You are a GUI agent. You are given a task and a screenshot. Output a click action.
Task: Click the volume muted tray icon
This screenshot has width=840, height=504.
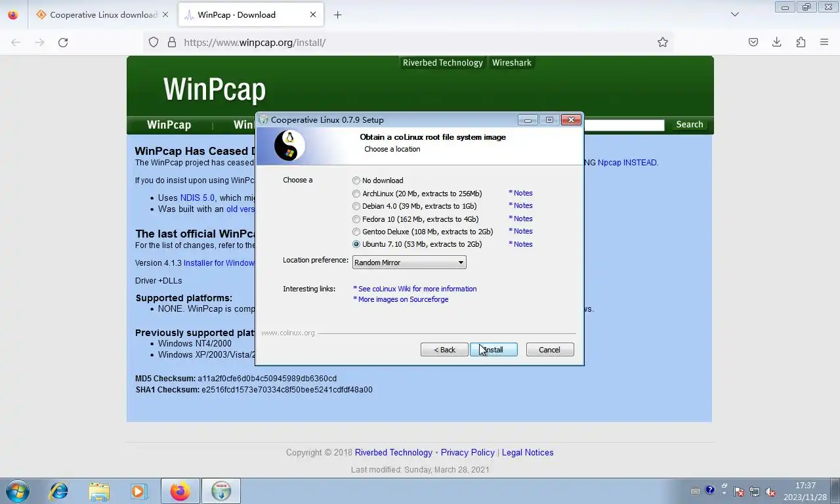click(771, 492)
